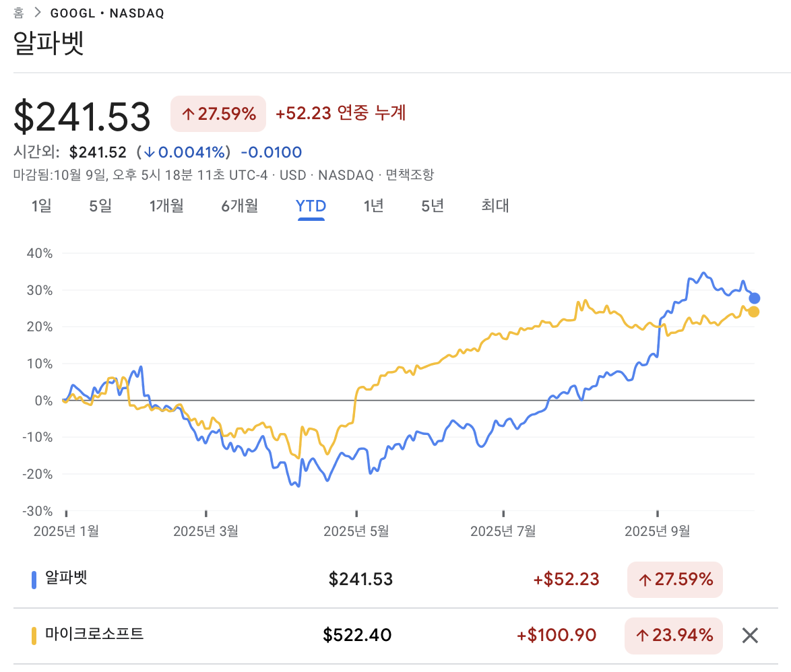
Task: Switch chart to 1년 range
Action: point(373,206)
